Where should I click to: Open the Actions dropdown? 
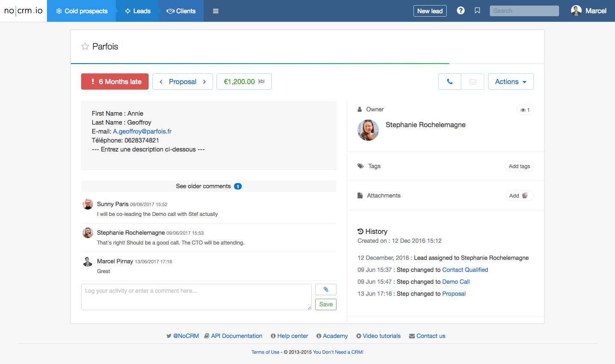510,82
